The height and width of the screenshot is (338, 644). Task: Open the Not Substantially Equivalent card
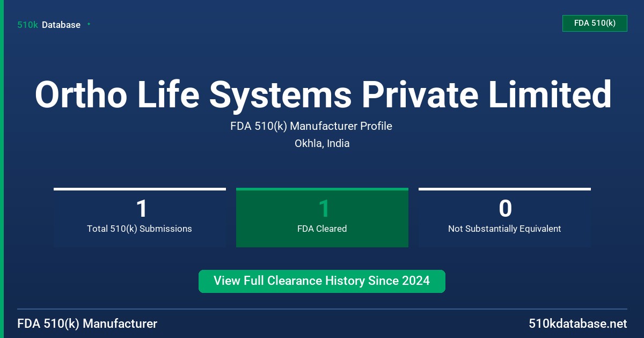[504, 217]
